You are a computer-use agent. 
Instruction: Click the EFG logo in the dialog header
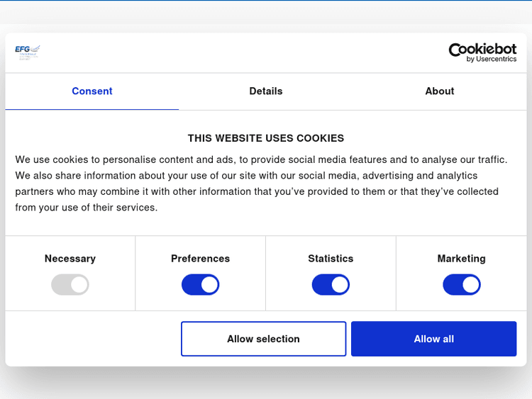pos(28,52)
